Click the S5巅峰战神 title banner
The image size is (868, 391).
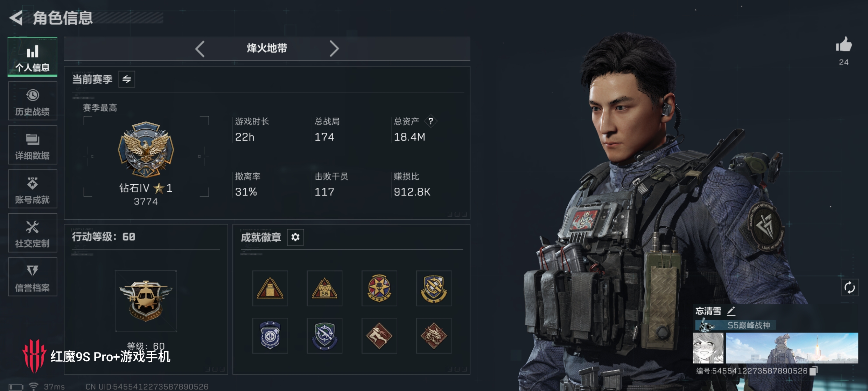coord(735,325)
